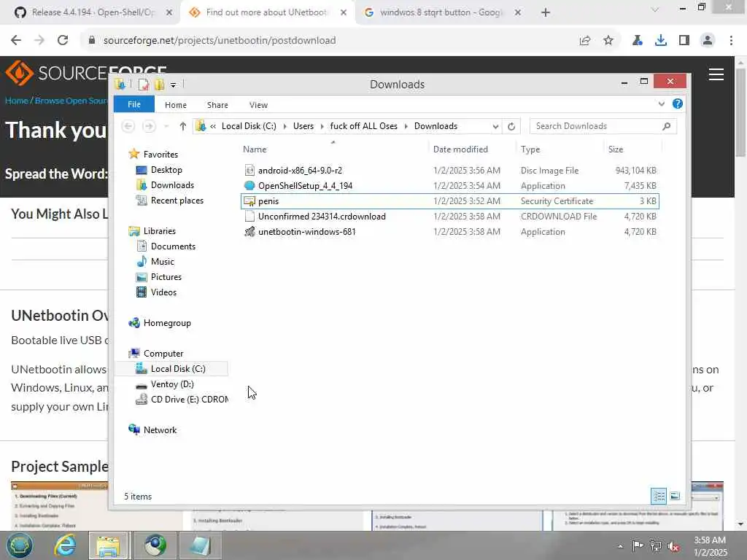Select Ventoy (D:) drive
Viewport: 747px width, 560px height.
coord(172,384)
